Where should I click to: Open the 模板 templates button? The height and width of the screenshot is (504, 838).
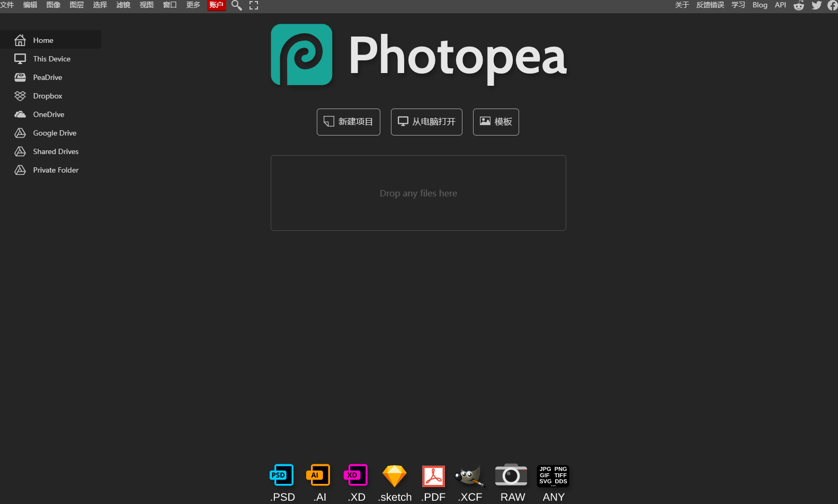click(496, 122)
